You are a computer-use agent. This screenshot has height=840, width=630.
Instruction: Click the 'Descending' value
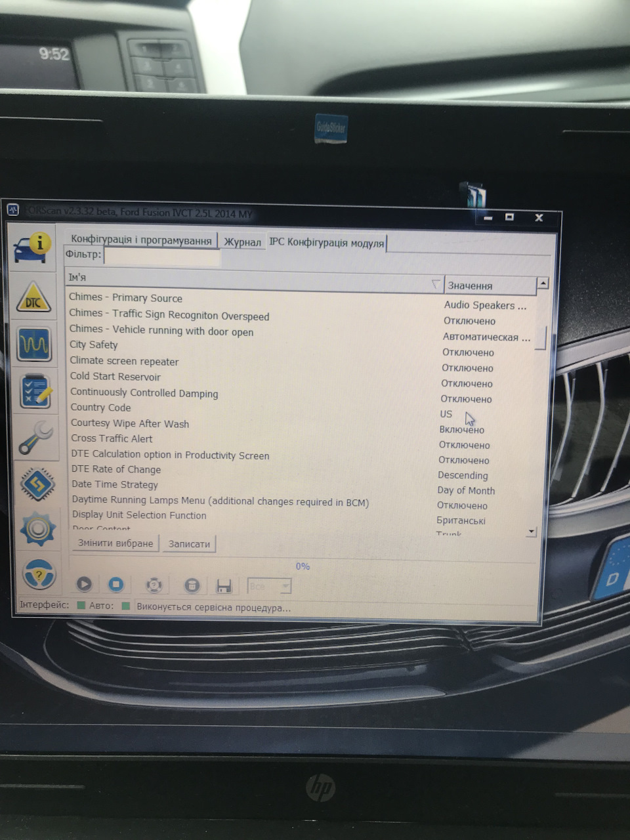[x=463, y=475]
